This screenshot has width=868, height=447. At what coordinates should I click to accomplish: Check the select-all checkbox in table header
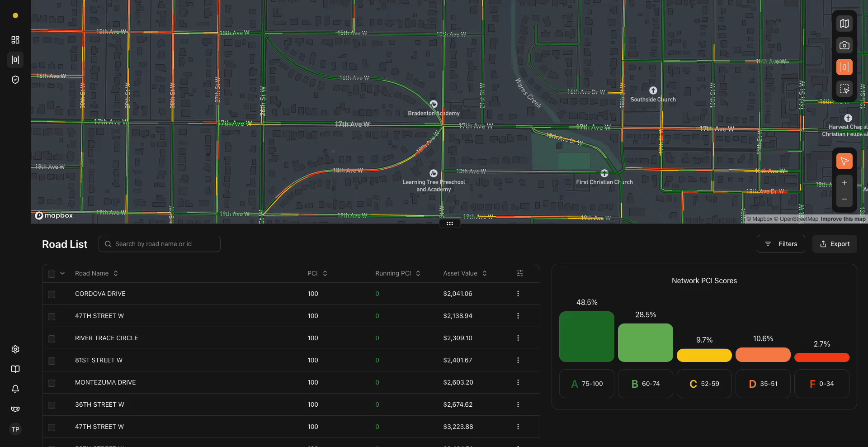pos(52,274)
